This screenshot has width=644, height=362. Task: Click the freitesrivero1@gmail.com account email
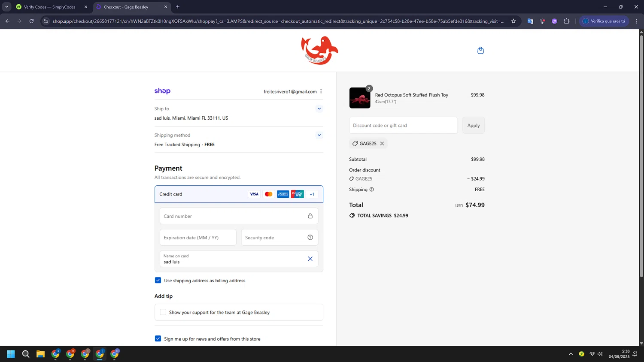[290, 92]
